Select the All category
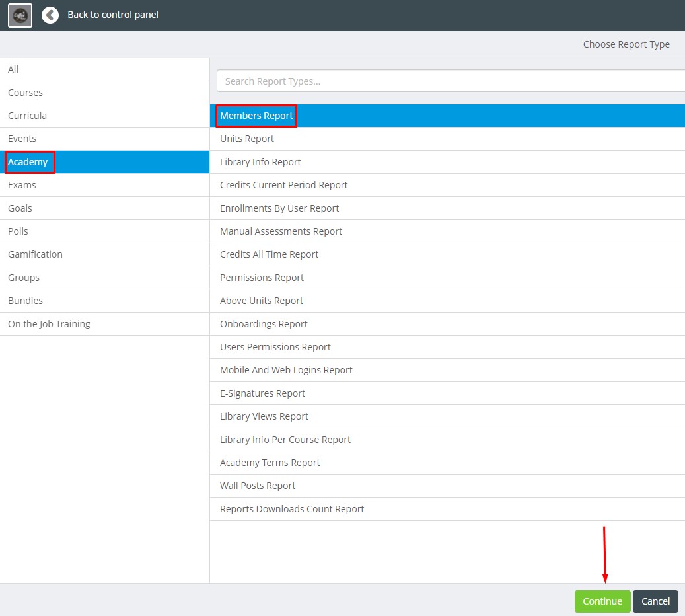 click(104, 69)
